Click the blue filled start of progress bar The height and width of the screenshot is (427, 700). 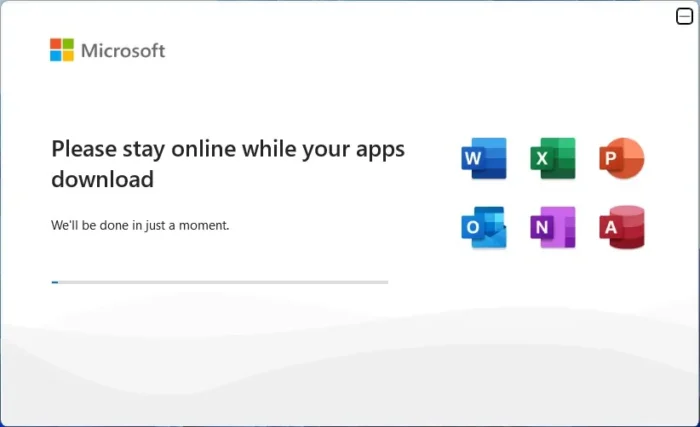[55, 282]
